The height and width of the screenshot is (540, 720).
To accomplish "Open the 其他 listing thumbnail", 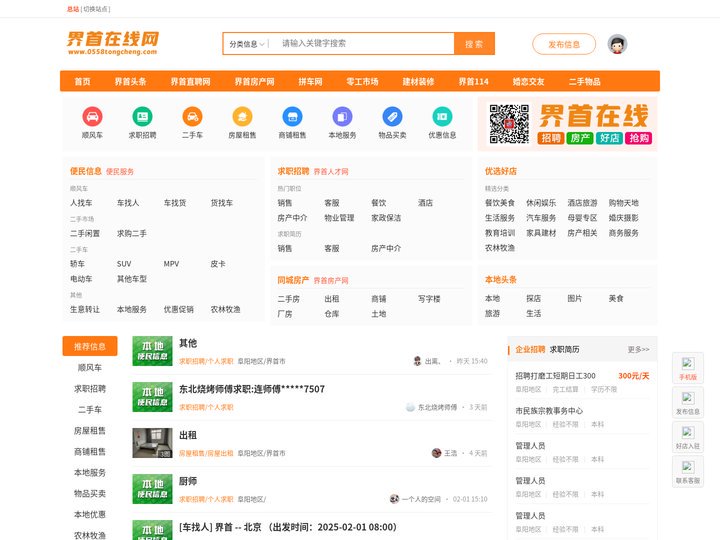I will 152,351.
